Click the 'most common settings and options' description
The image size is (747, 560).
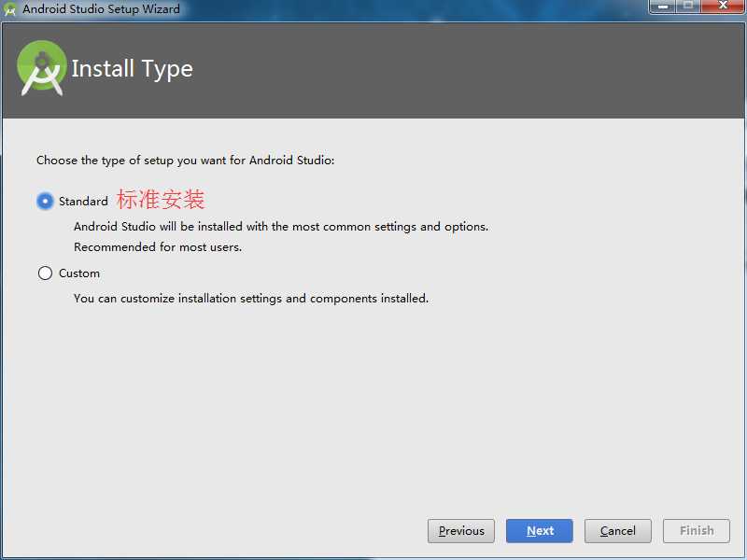[281, 227]
